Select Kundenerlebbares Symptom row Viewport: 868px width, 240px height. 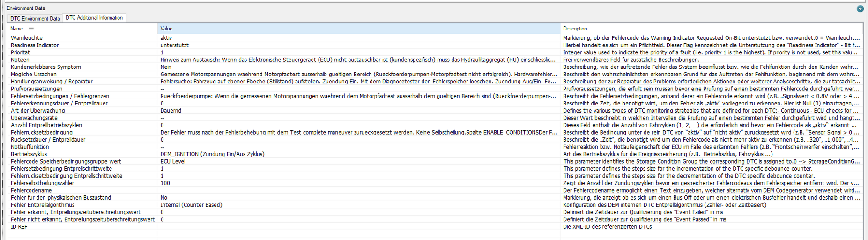click(46, 67)
